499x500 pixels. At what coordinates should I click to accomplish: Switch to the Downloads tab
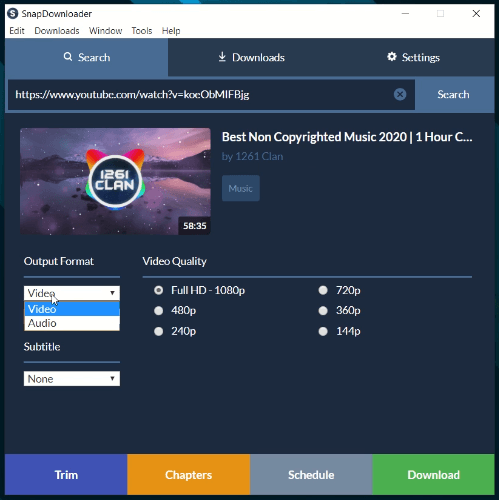tap(251, 57)
